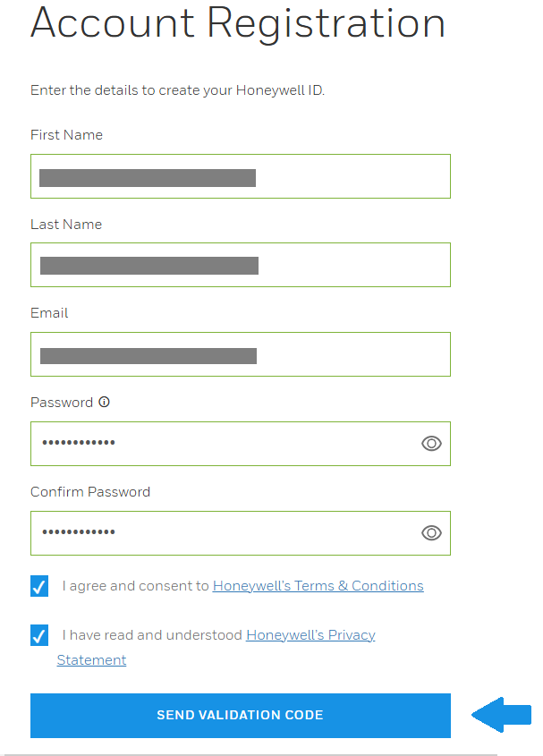Click the Confirm Password label
The width and height of the screenshot is (543, 756).
click(x=90, y=492)
